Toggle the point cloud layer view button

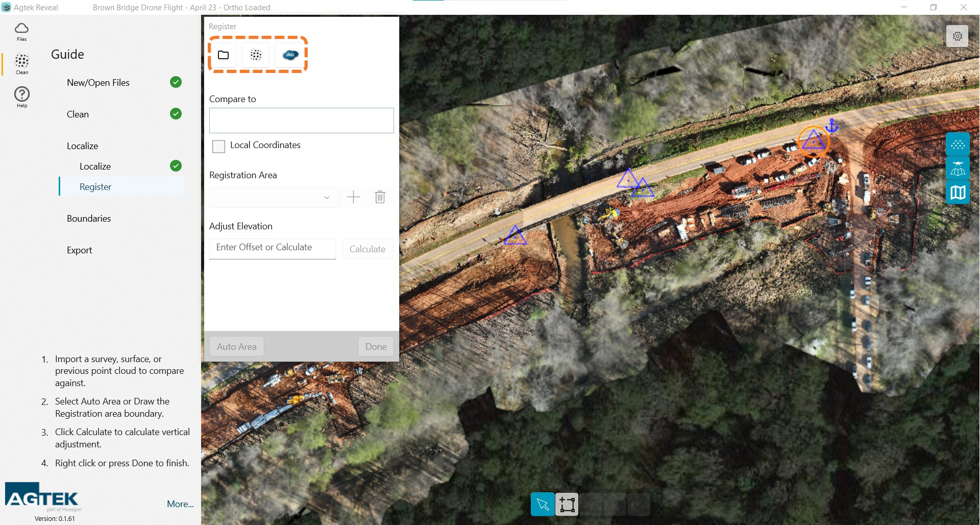click(x=958, y=145)
